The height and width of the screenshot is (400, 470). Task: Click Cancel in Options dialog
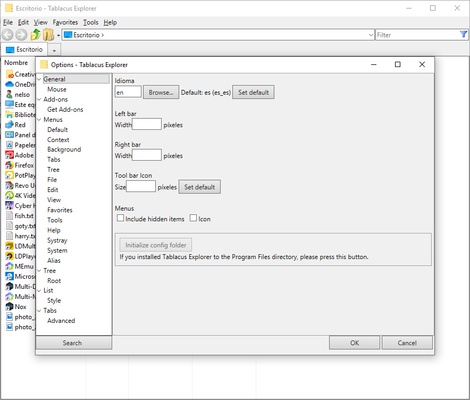(407, 343)
